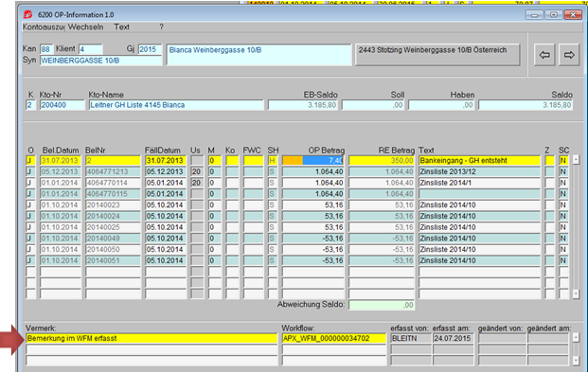
Task: Select BelNr cell 4064771213
Action: (x=113, y=171)
